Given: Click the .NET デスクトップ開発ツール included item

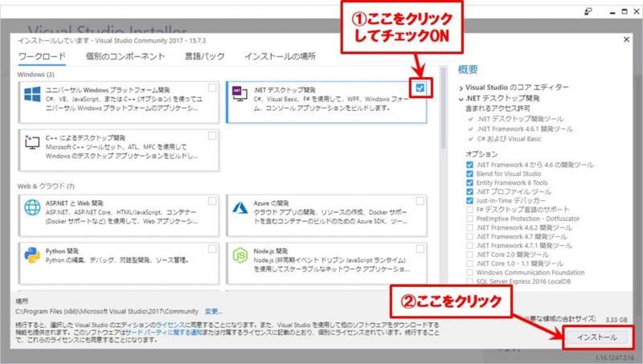Looking at the screenshot, I should tap(520, 119).
